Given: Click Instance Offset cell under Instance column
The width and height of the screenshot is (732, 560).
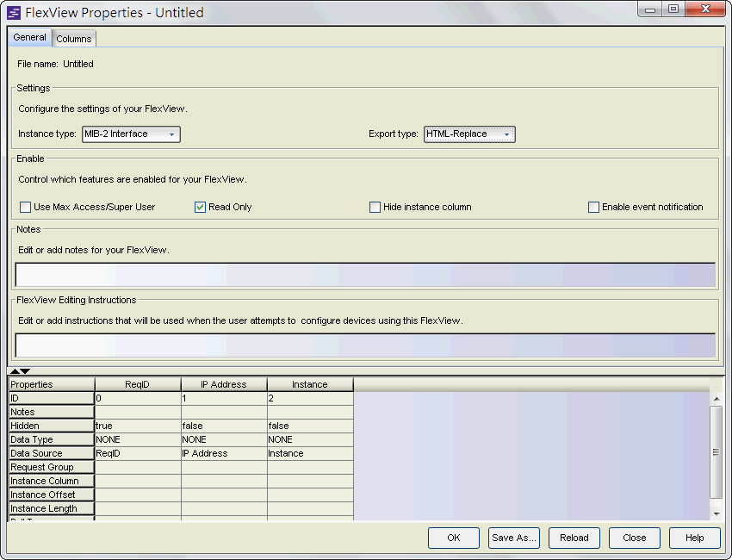Looking at the screenshot, I should pos(310,495).
